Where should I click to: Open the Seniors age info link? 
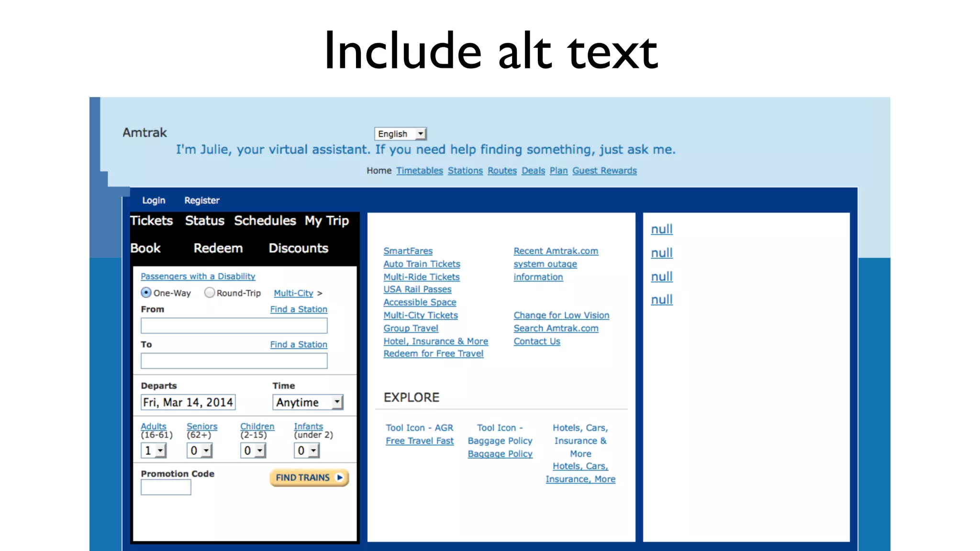coord(202,426)
